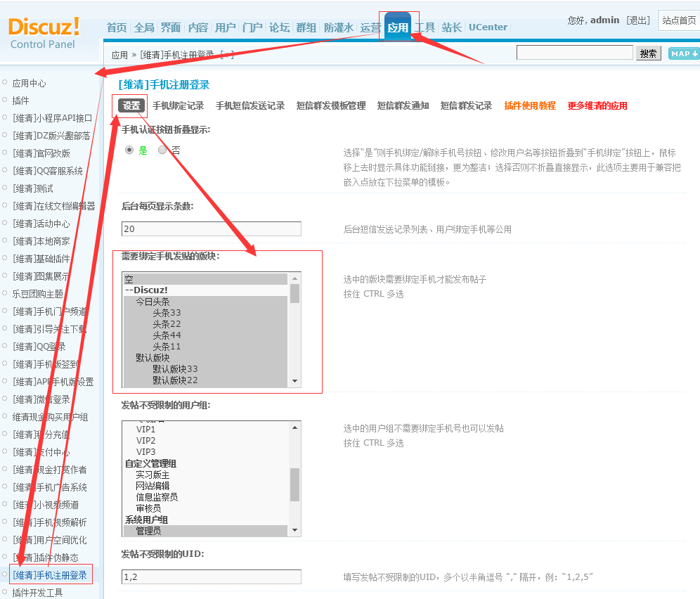This screenshot has height=599, width=700.
Task: Open 应用中心 in sidebar
Action: tap(29, 83)
